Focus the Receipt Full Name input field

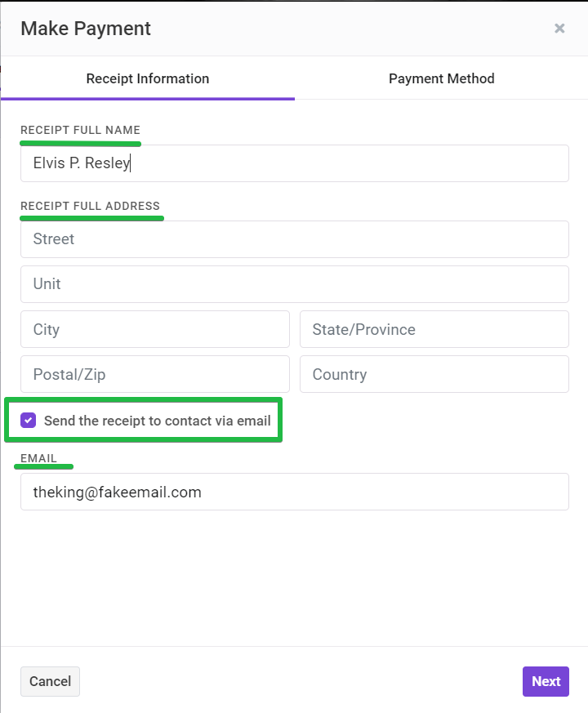pyautogui.click(x=295, y=163)
